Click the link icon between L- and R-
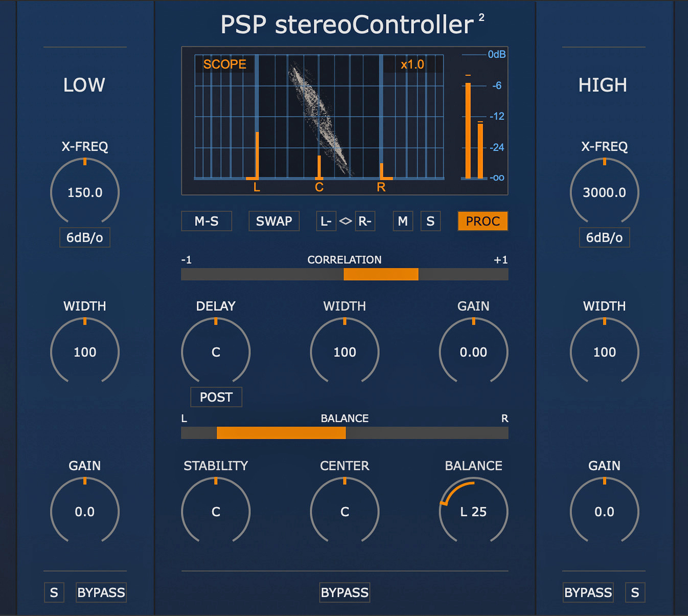Image resolution: width=688 pixels, height=616 pixels. 346,221
